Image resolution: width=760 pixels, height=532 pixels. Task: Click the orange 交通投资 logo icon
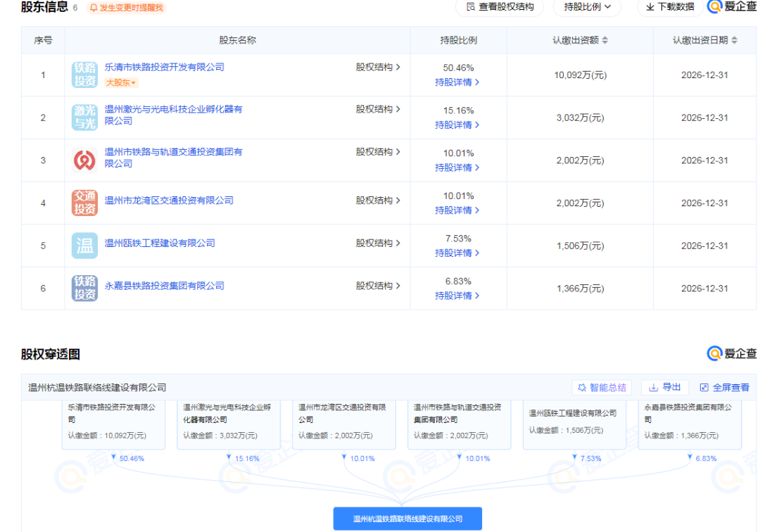pyautogui.click(x=84, y=203)
